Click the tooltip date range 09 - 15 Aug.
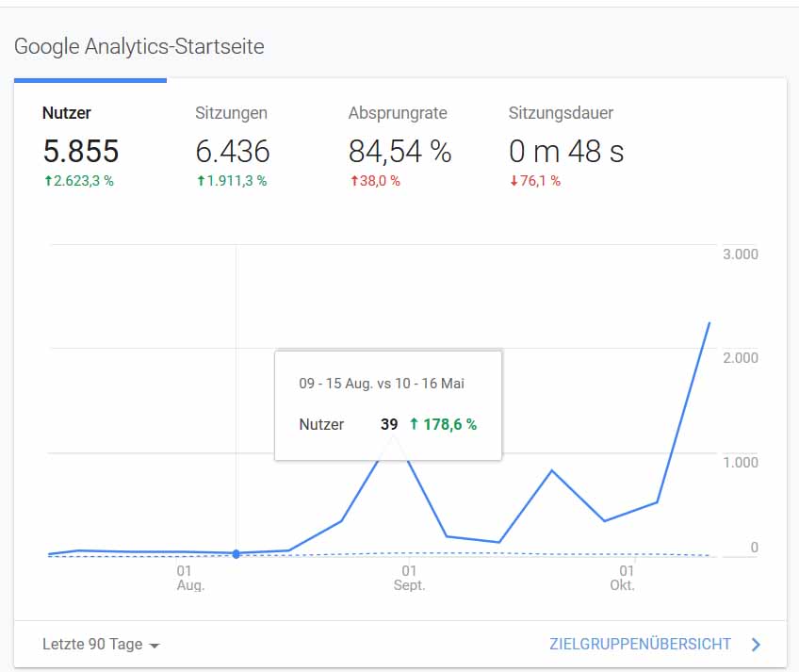Image resolution: width=799 pixels, height=672 pixels. [335, 383]
